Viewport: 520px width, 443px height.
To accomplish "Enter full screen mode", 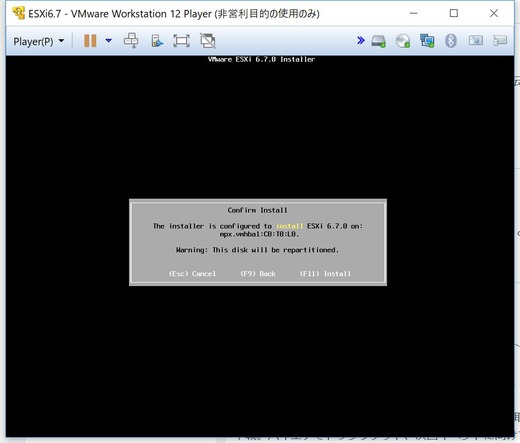I will tap(181, 41).
